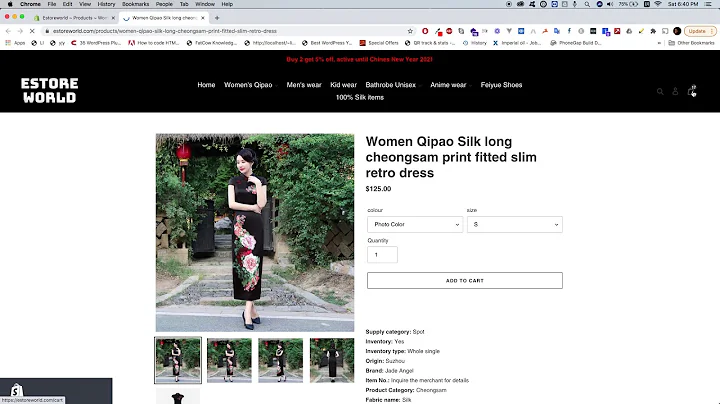
Task: Click the ADD TO CART button
Action: pyautogui.click(x=465, y=281)
